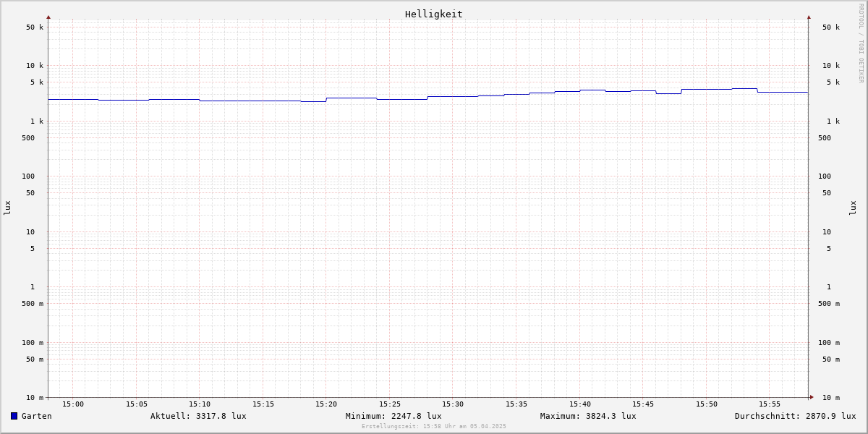This screenshot has width=868, height=434.
Task: Click the "1 k" label on right y-axis
Action: click(x=833, y=122)
